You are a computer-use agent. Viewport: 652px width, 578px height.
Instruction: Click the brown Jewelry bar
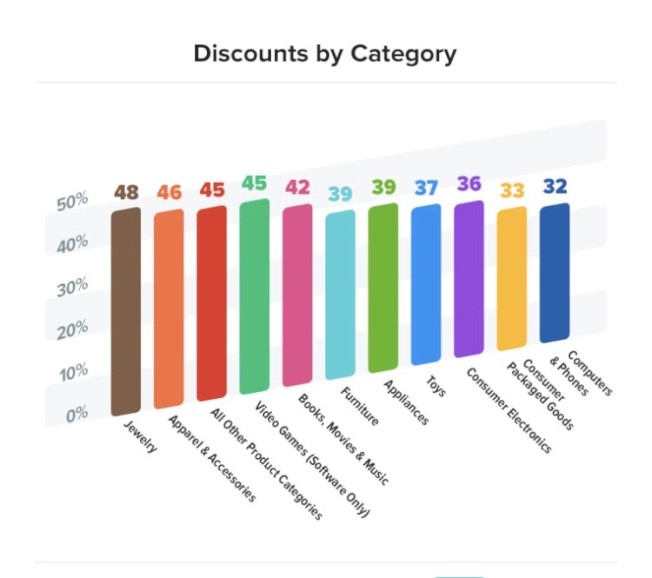pyautogui.click(x=125, y=312)
